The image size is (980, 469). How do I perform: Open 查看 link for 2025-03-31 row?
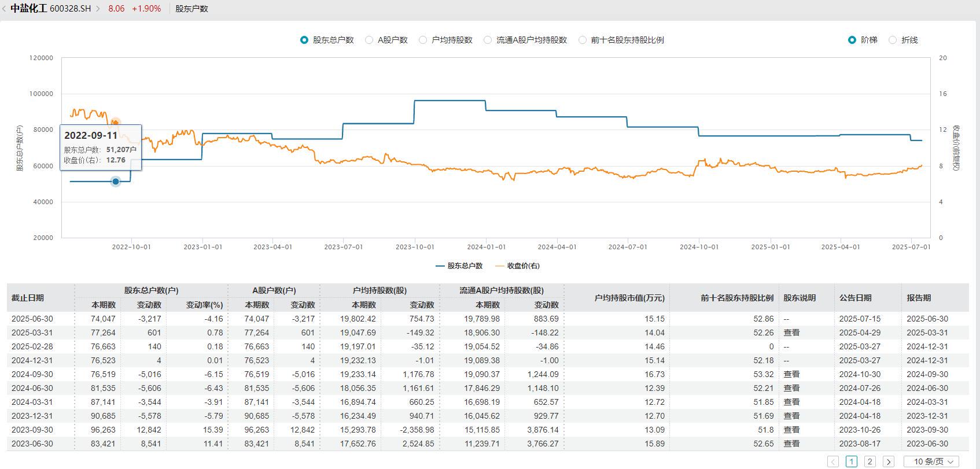click(x=791, y=333)
